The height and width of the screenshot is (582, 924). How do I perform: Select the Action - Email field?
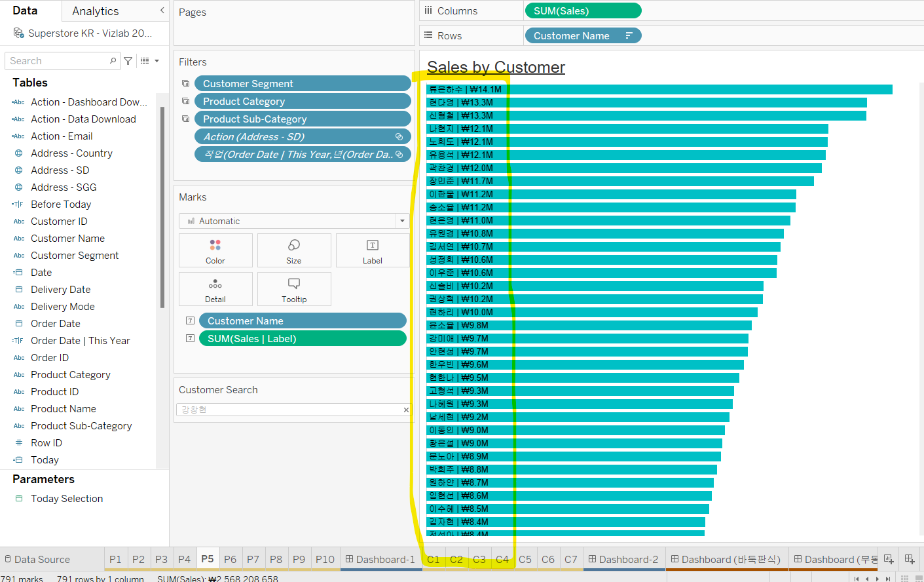[62, 136]
